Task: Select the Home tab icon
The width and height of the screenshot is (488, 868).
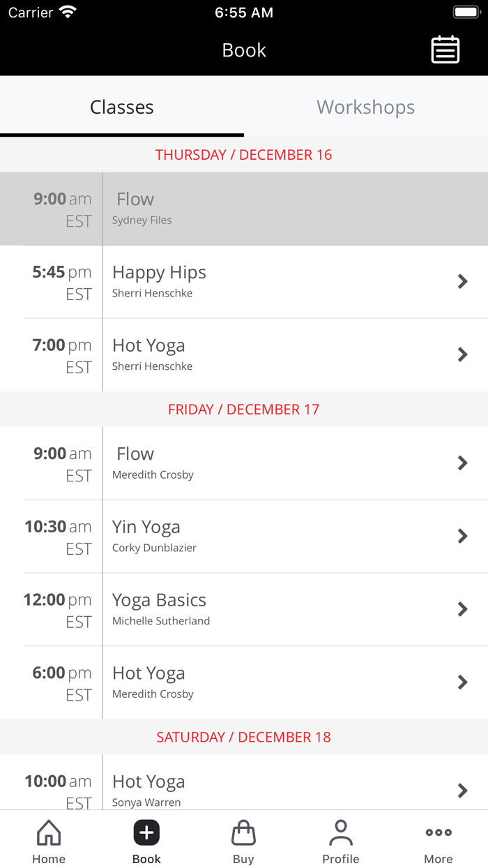Action: tap(48, 839)
